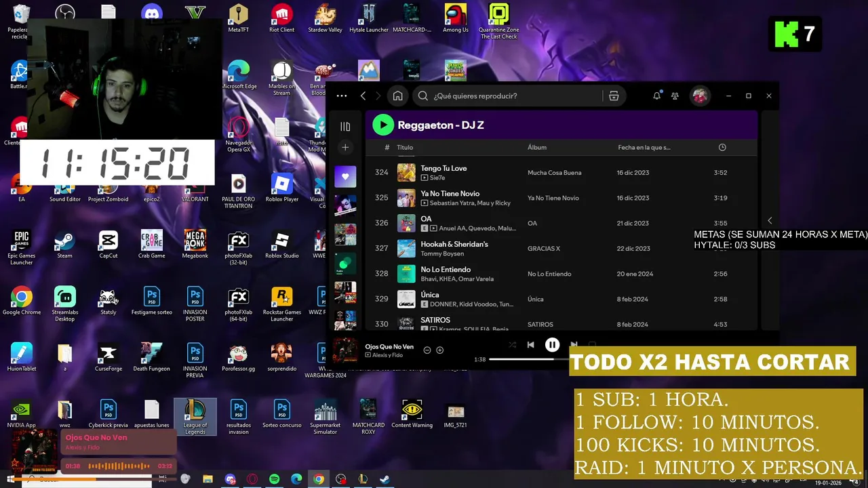868x488 pixels.
Task: Focus the '¿Qué quieres reproducir?' search field
Action: 507,96
